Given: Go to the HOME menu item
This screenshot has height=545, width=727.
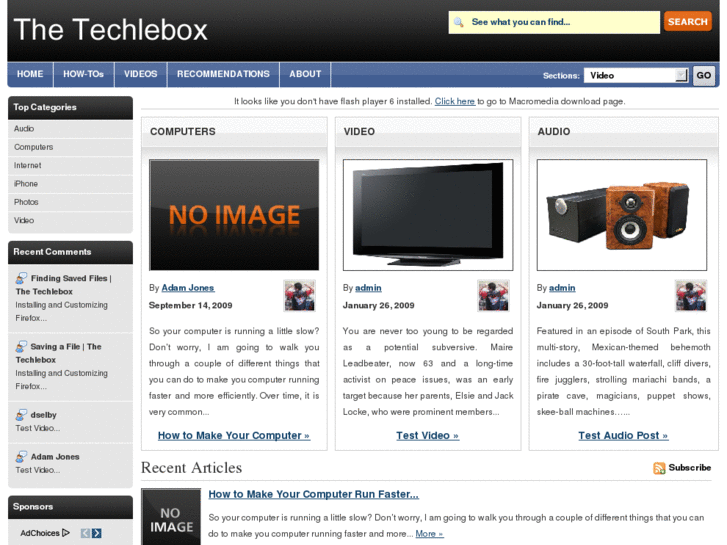Looking at the screenshot, I should (30, 74).
